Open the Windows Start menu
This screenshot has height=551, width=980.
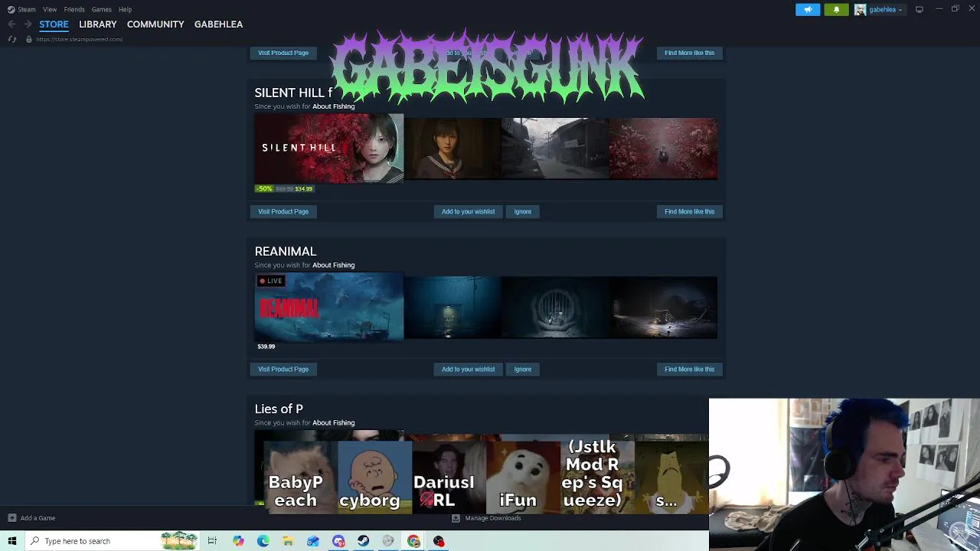(x=11, y=541)
